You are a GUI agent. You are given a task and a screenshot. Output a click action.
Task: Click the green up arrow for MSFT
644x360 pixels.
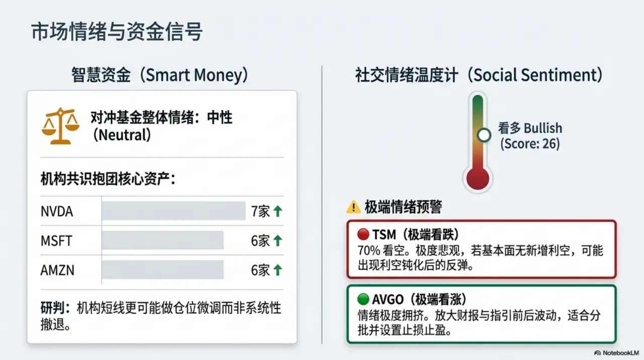point(278,241)
